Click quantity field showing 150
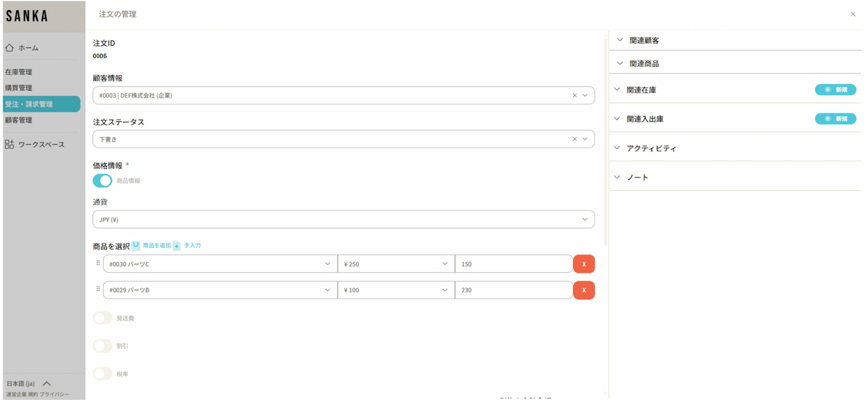The width and height of the screenshot is (868, 400). click(x=513, y=264)
